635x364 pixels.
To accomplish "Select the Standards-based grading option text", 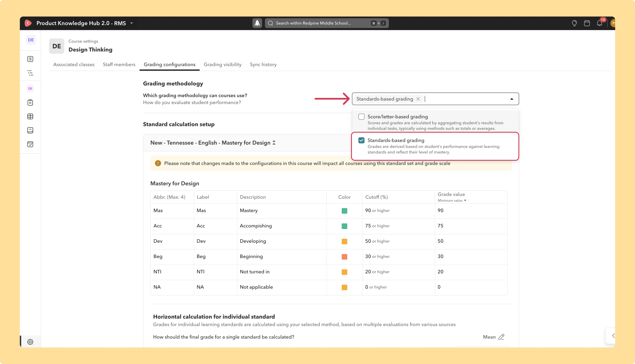I will coord(396,140).
